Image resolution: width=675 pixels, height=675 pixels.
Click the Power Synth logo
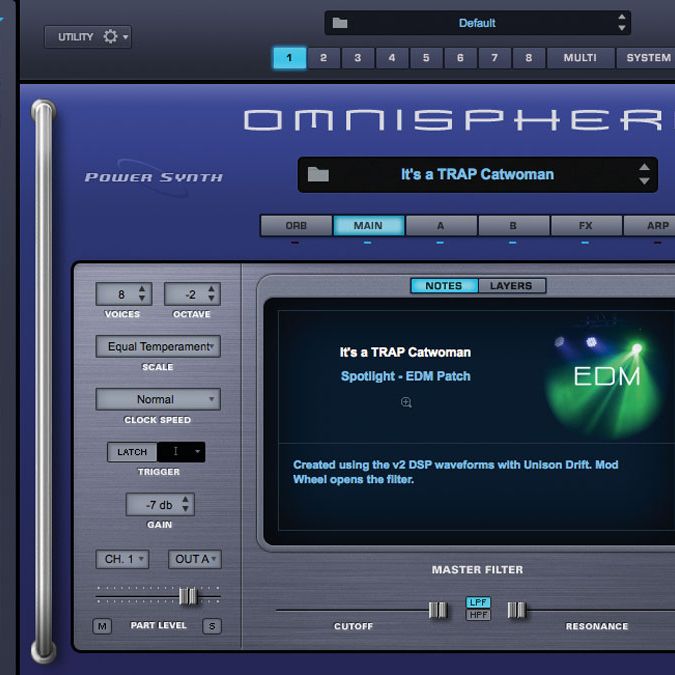pos(154,177)
